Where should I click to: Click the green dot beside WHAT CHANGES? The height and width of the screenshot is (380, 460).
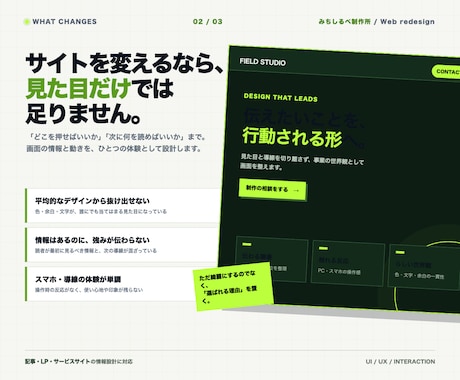(x=27, y=22)
